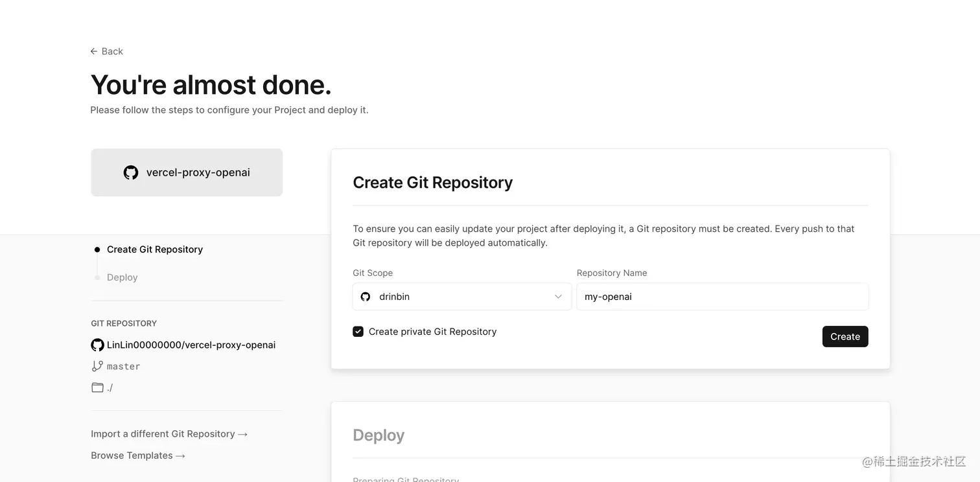980x482 pixels.
Task: Click the chevron arrow in Git Scope
Action: [558, 297]
